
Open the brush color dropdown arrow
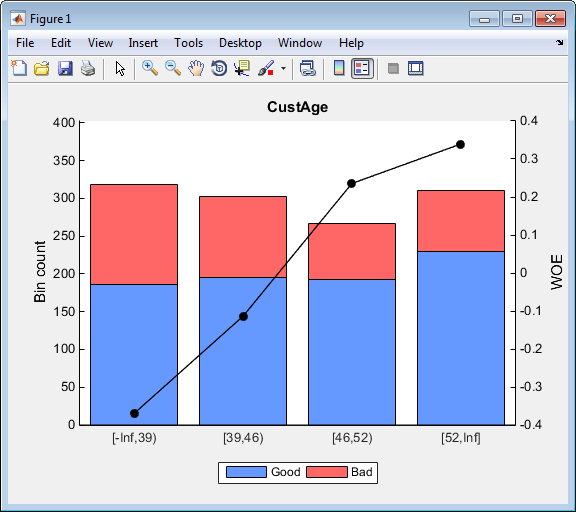point(283,68)
